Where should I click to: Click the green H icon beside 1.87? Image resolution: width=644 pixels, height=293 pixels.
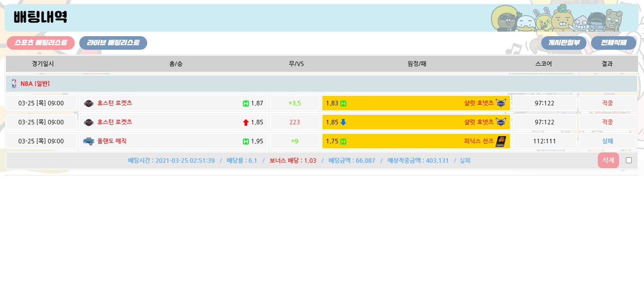(246, 103)
